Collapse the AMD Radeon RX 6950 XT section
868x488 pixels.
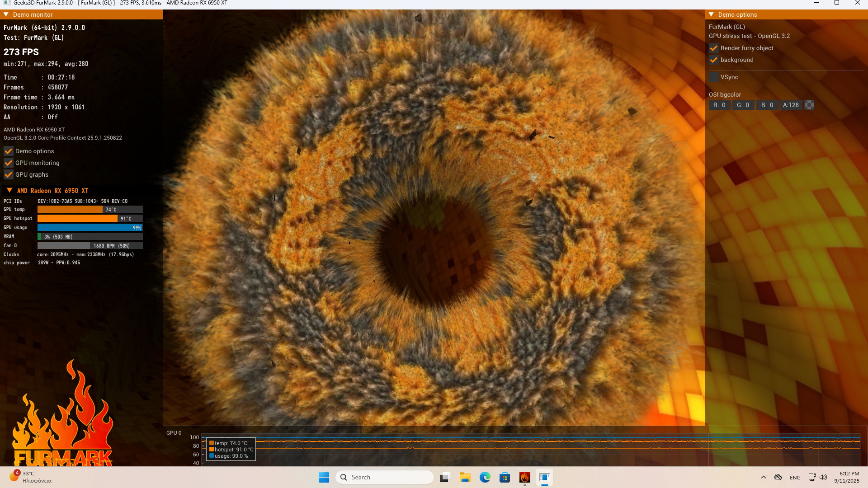click(9, 190)
